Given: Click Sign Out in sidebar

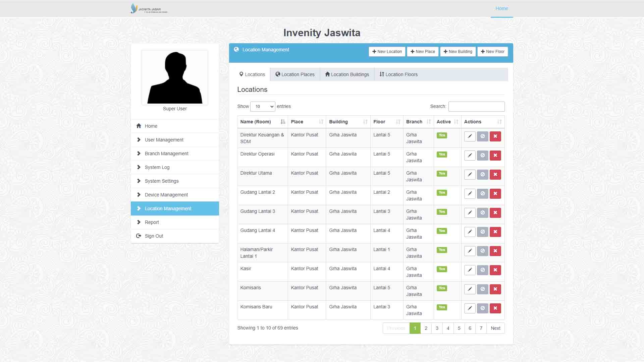Looking at the screenshot, I should (x=154, y=236).
